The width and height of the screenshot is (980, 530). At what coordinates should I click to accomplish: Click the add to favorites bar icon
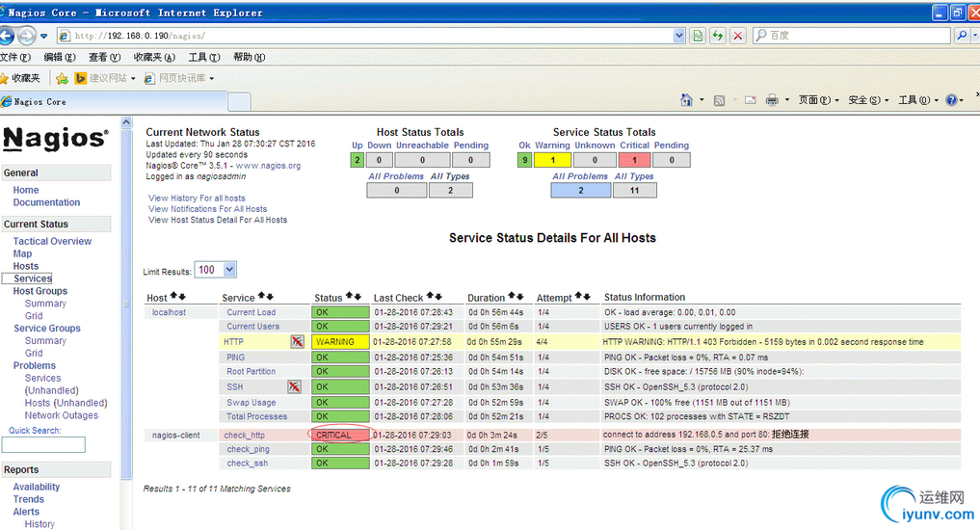coord(62,78)
